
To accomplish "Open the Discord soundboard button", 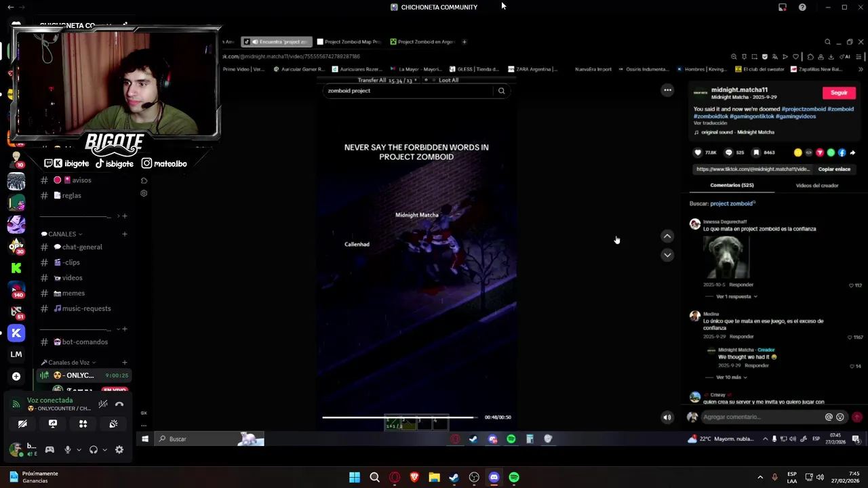I will (113, 424).
